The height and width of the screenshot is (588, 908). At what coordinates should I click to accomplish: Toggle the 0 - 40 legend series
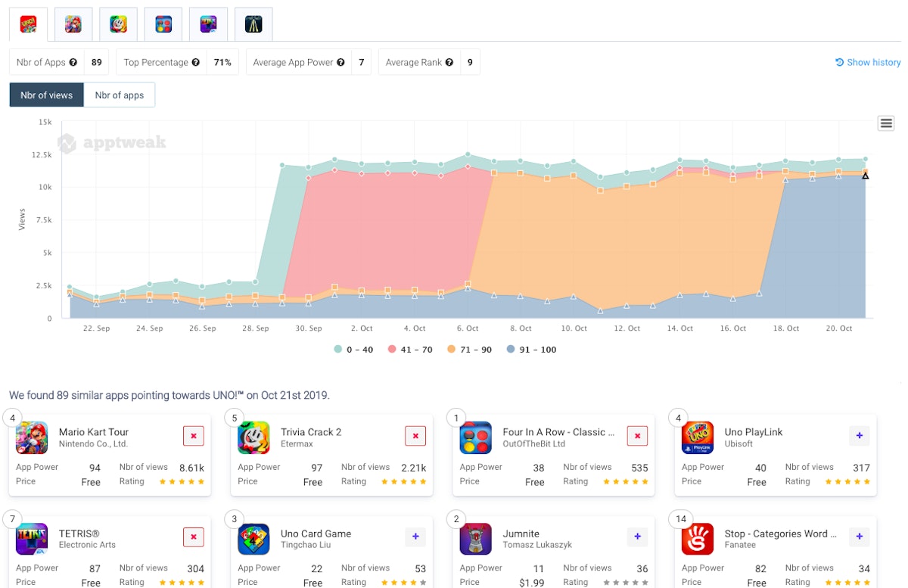pos(353,350)
